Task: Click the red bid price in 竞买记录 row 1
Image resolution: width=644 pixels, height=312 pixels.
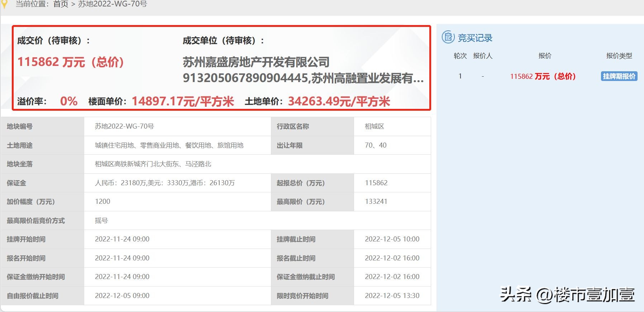Action: pyautogui.click(x=543, y=76)
